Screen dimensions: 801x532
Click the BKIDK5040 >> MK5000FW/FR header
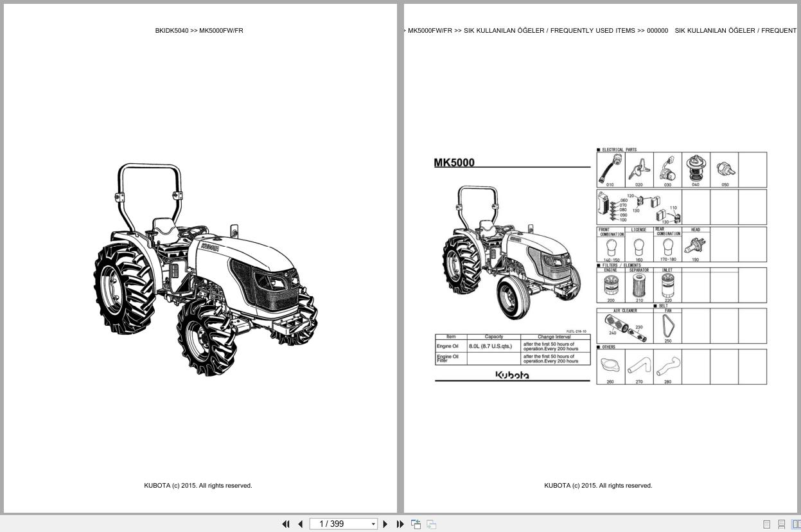199,30
